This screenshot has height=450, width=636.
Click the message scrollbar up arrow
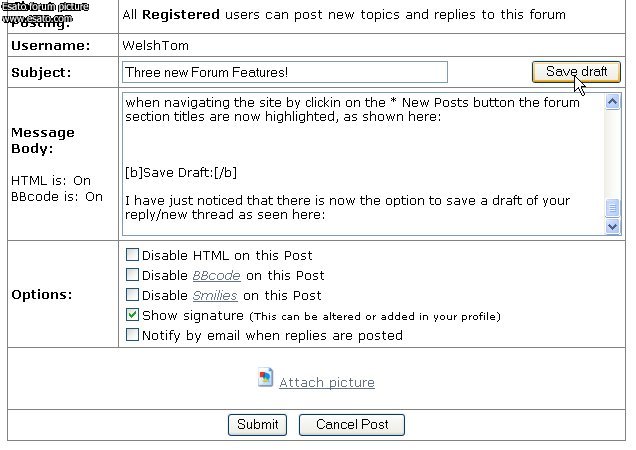[x=612, y=101]
